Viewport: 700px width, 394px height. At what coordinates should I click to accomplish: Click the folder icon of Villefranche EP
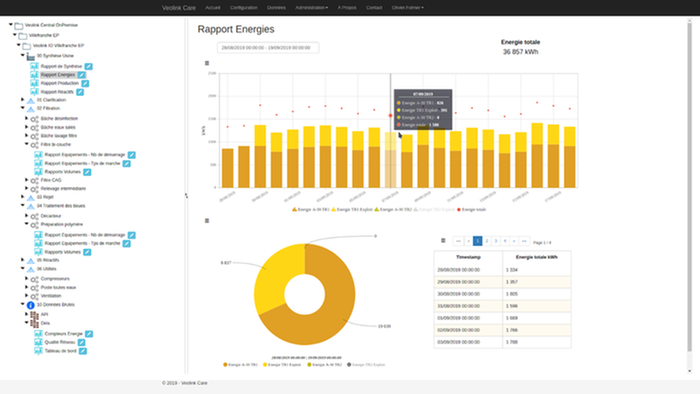point(22,36)
